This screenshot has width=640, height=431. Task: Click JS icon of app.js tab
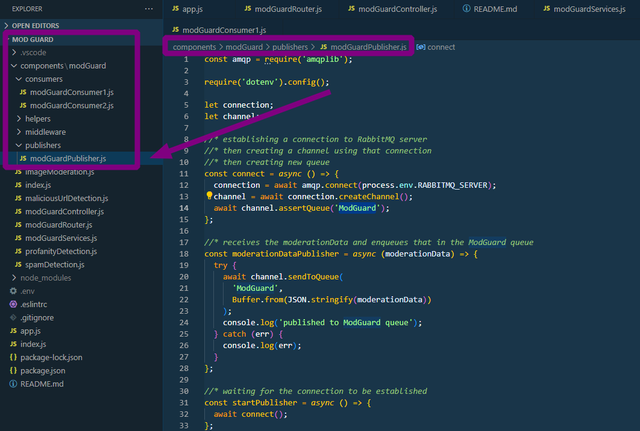176,9
